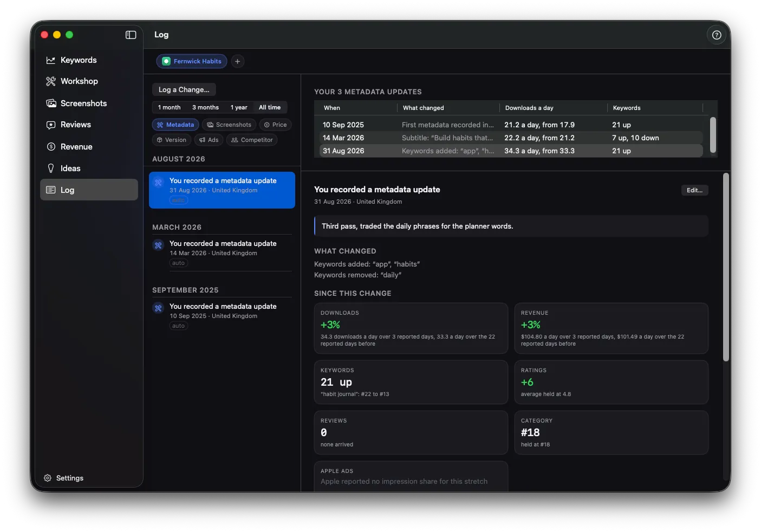Add another app with the plus button

click(237, 61)
